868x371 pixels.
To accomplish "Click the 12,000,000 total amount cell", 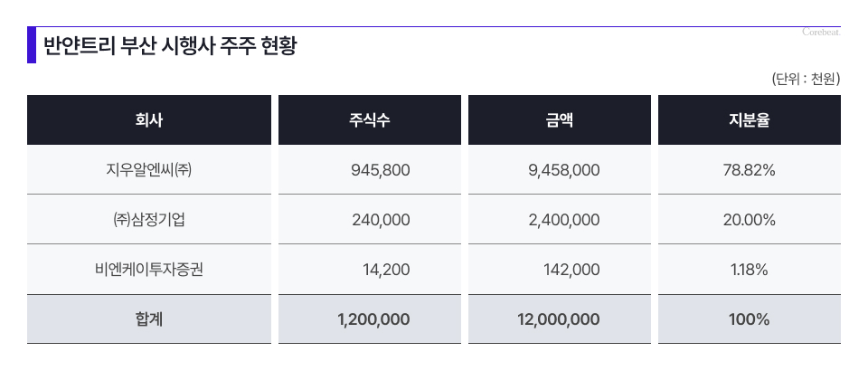I will click(559, 319).
